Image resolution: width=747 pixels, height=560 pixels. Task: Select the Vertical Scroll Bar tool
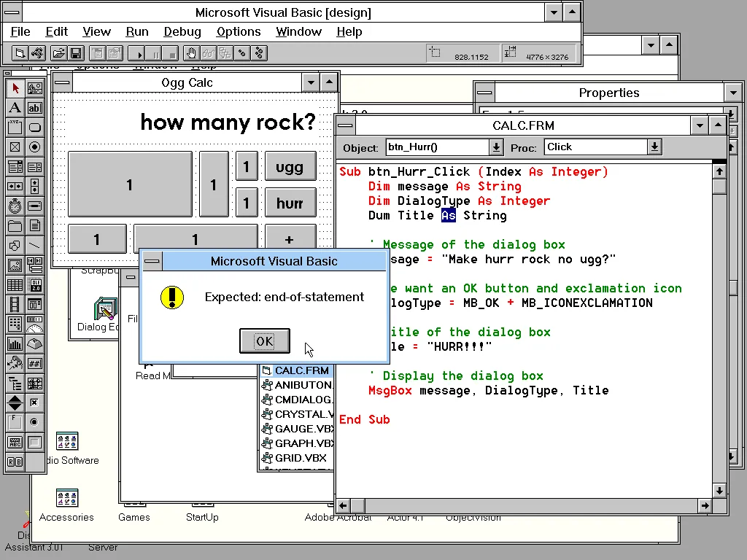click(35, 186)
